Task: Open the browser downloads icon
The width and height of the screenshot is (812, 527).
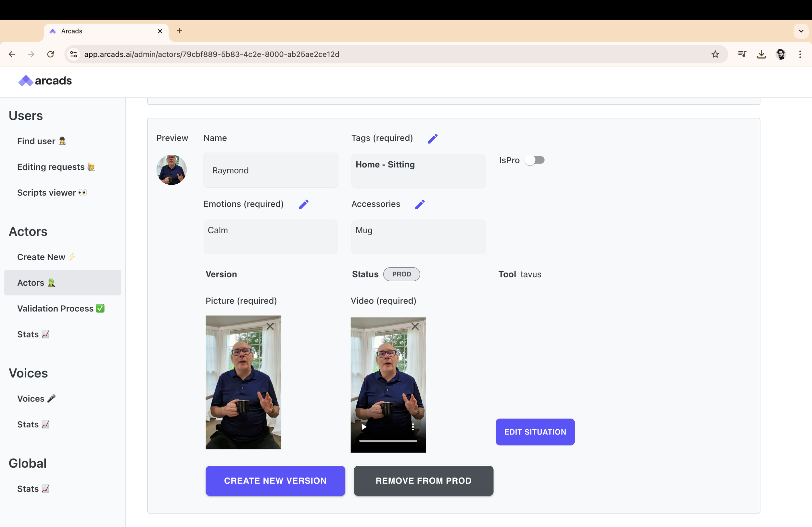Action: pyautogui.click(x=761, y=54)
